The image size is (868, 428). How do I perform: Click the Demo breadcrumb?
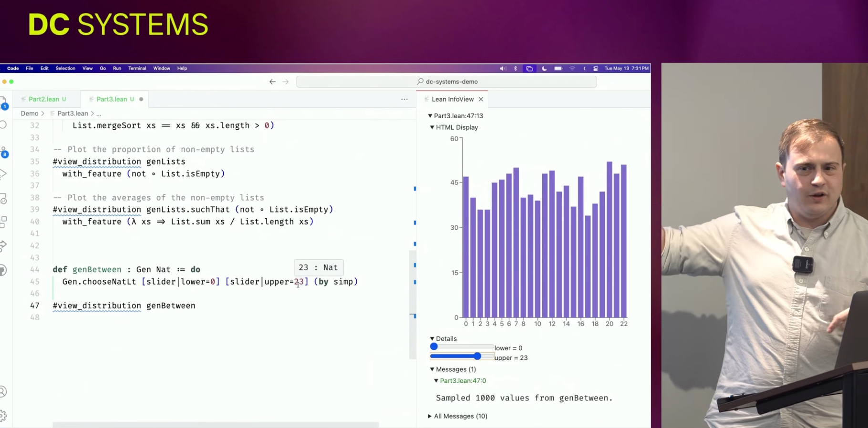[x=29, y=113]
